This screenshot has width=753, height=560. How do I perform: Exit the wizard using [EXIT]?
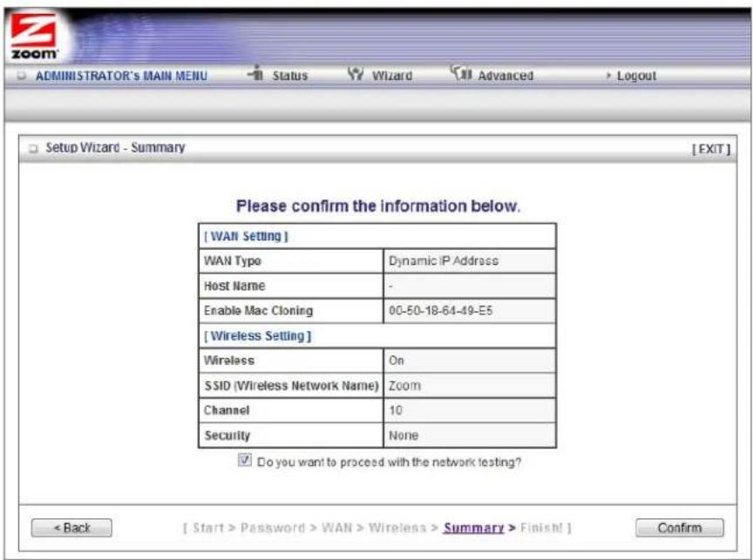point(711,149)
